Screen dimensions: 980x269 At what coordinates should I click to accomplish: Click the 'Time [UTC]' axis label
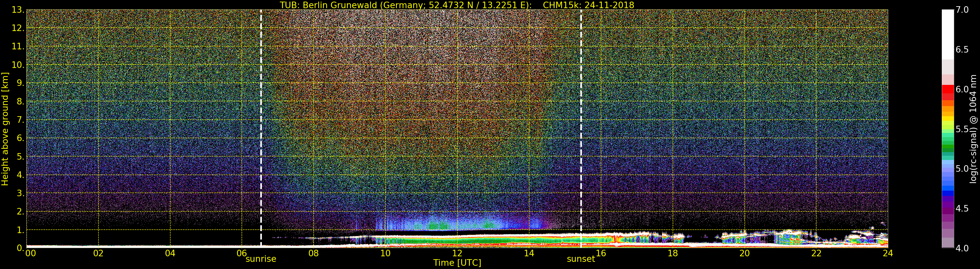pyautogui.click(x=457, y=263)
